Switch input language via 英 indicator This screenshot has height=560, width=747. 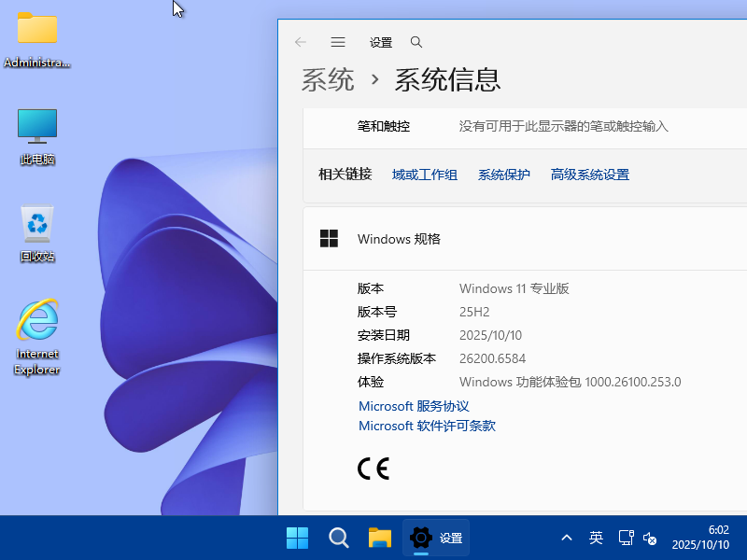(x=596, y=538)
